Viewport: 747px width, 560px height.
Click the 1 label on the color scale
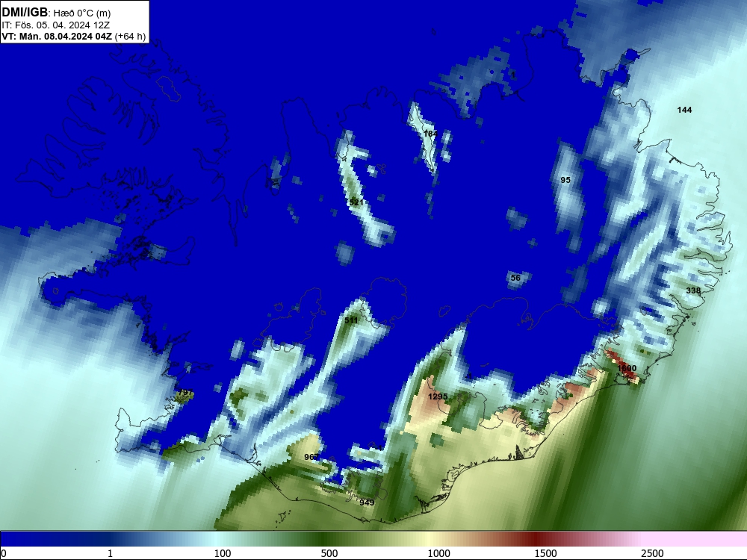pyautogui.click(x=110, y=553)
